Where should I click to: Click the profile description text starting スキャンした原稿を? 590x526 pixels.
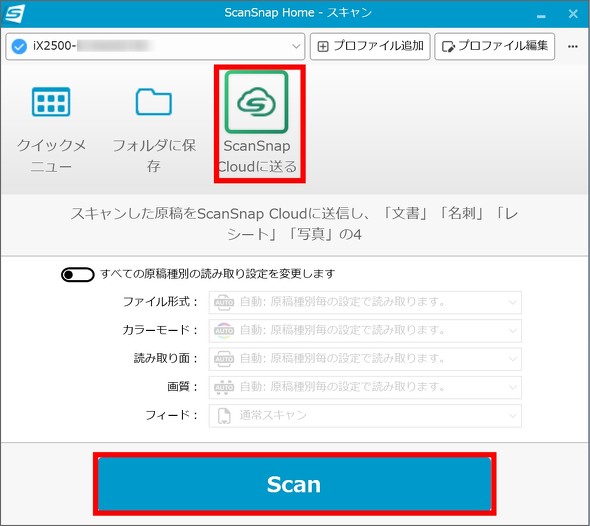[294, 223]
